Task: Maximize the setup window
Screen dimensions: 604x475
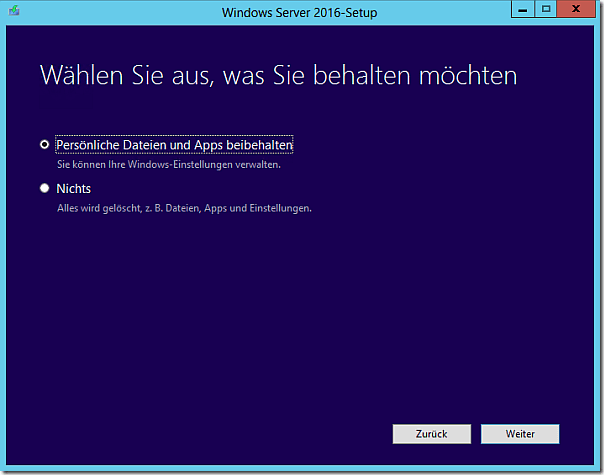Action: point(546,8)
